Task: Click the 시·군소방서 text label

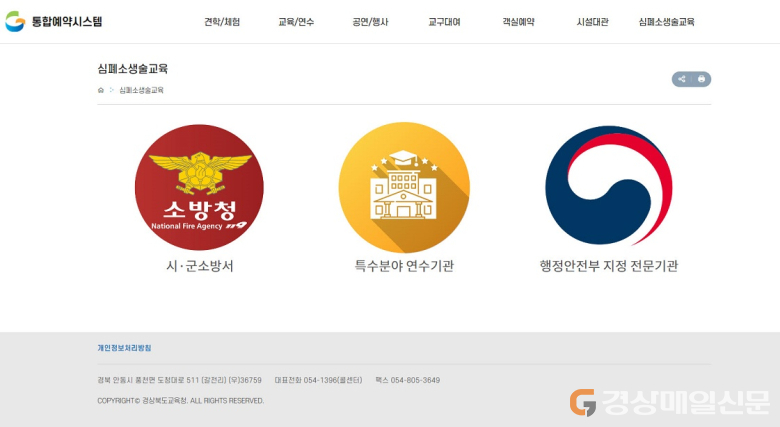Action: pyautogui.click(x=199, y=266)
